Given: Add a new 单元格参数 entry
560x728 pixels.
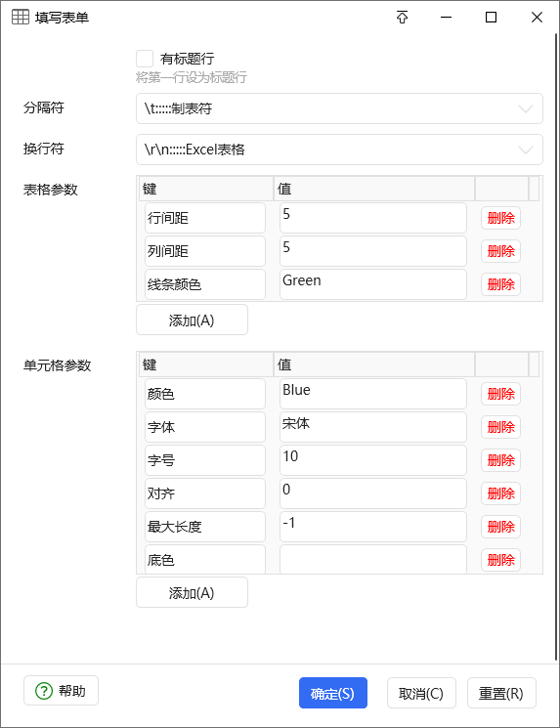Looking at the screenshot, I should click(x=192, y=592).
